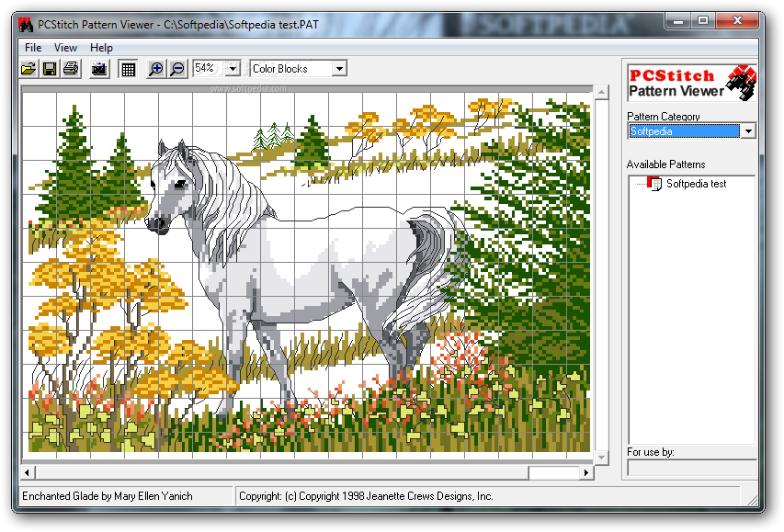Click status text Enchanted Glade by Mary Ellen Yanich
The height and width of the screenshot is (532, 784).
coord(107,496)
